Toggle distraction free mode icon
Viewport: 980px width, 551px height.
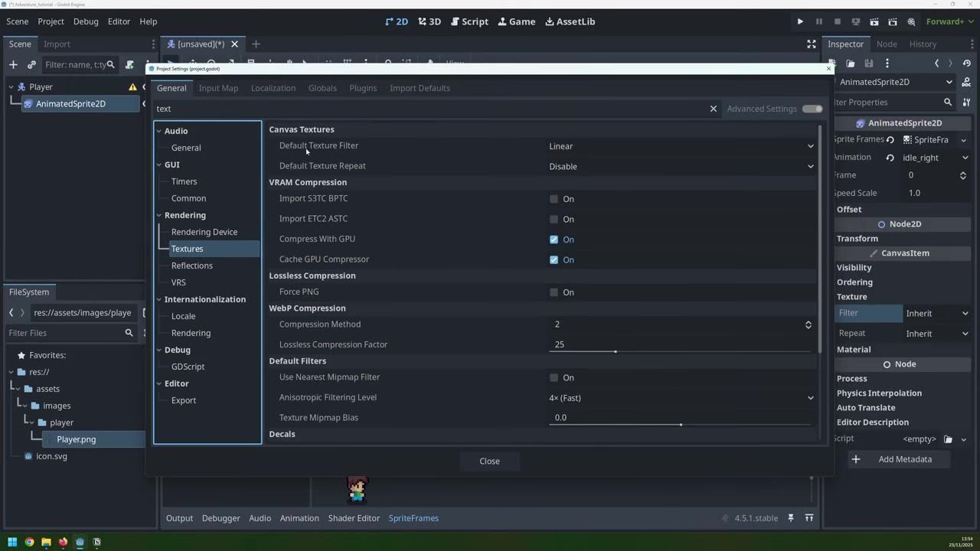811,44
